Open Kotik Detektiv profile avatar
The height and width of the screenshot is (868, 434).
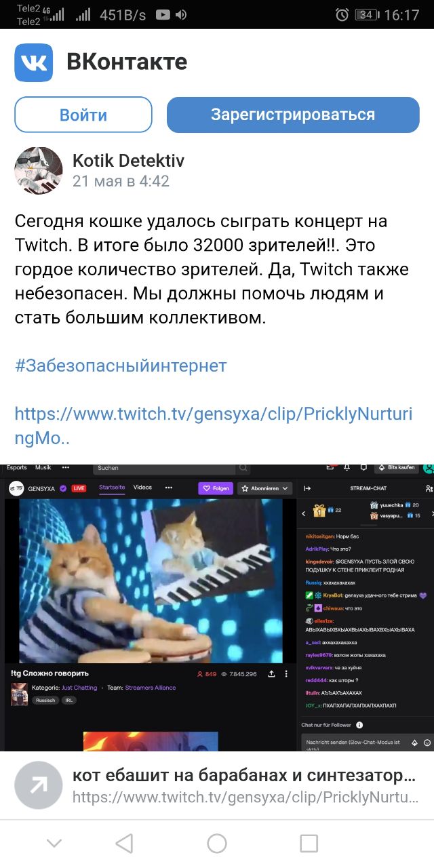[x=39, y=171]
